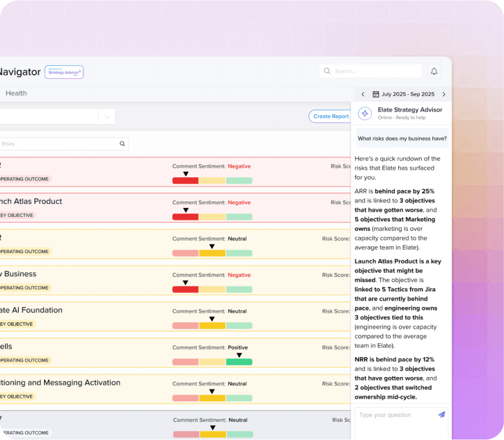Open the Health tab
Viewport: 504px width, 440px height.
[16, 93]
